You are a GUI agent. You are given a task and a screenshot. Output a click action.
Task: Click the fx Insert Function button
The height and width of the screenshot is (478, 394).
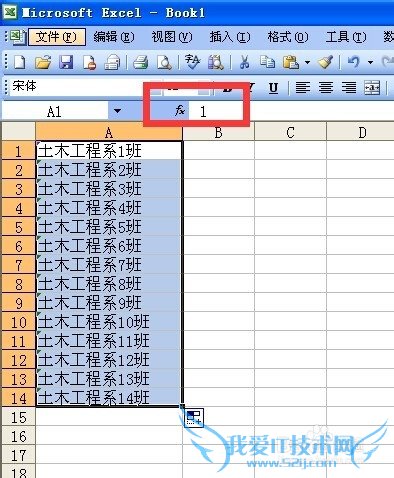pos(180,110)
